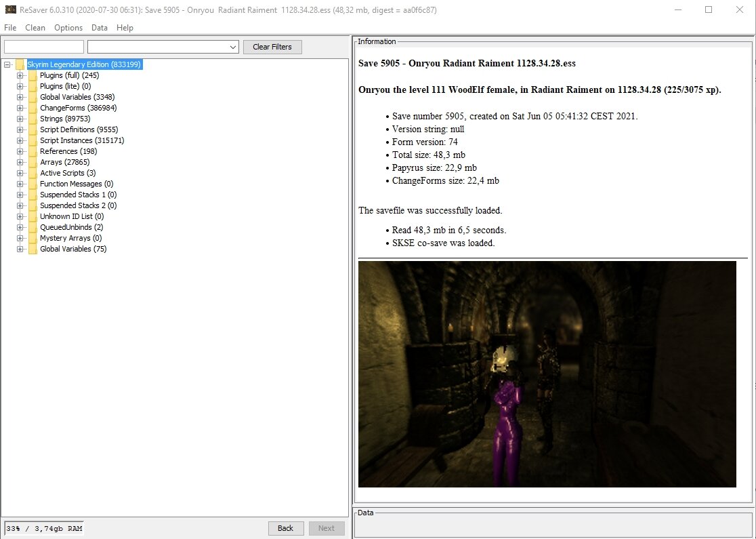This screenshot has height=539, width=756.
Task: Expand the Suspended Stacks 2 node
Action: tap(20, 205)
